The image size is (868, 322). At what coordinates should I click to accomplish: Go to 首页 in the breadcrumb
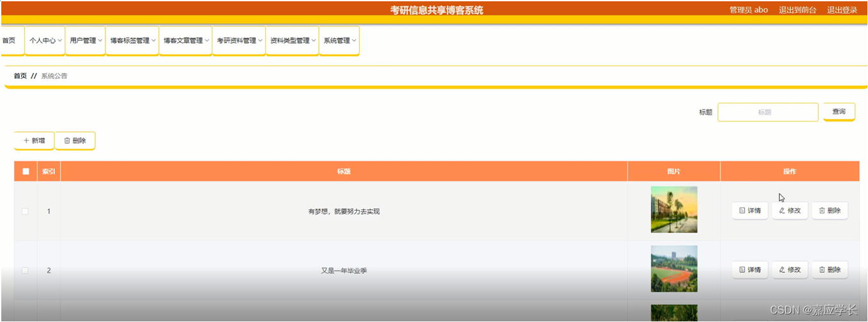20,76
